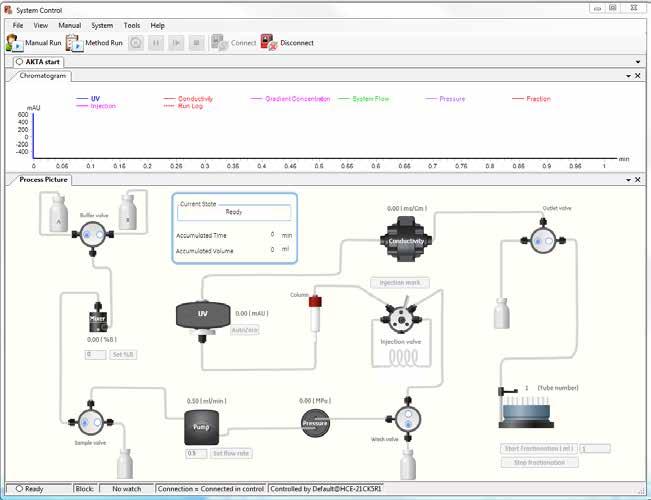Click the sample loop coil icon
The height and width of the screenshot is (500, 651).
coord(403,358)
